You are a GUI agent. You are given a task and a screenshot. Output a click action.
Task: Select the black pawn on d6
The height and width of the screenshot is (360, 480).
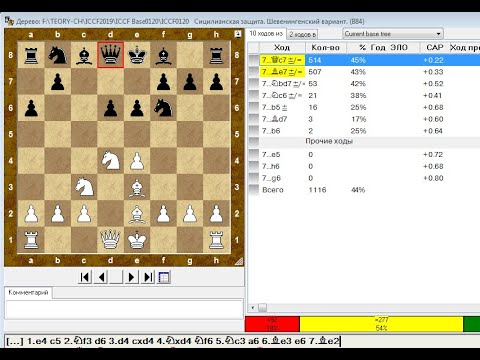coord(110,108)
